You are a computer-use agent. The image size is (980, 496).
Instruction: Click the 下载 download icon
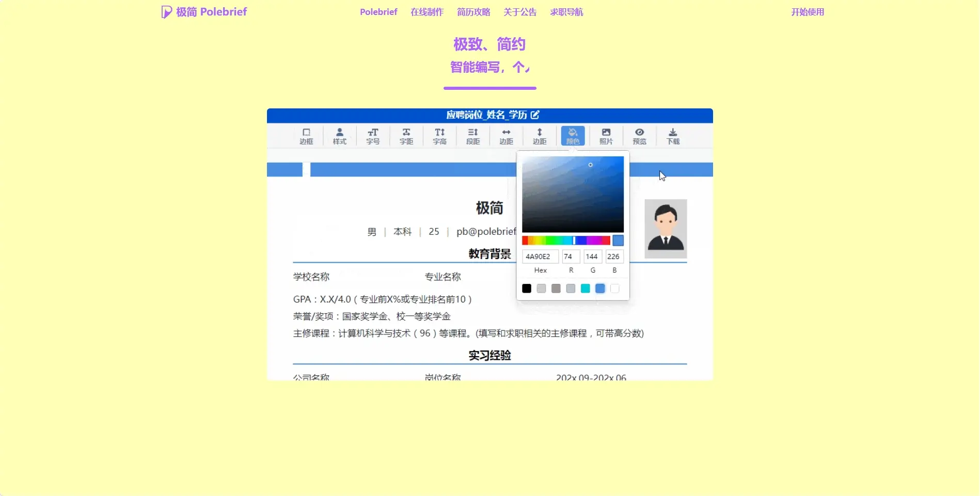point(672,136)
